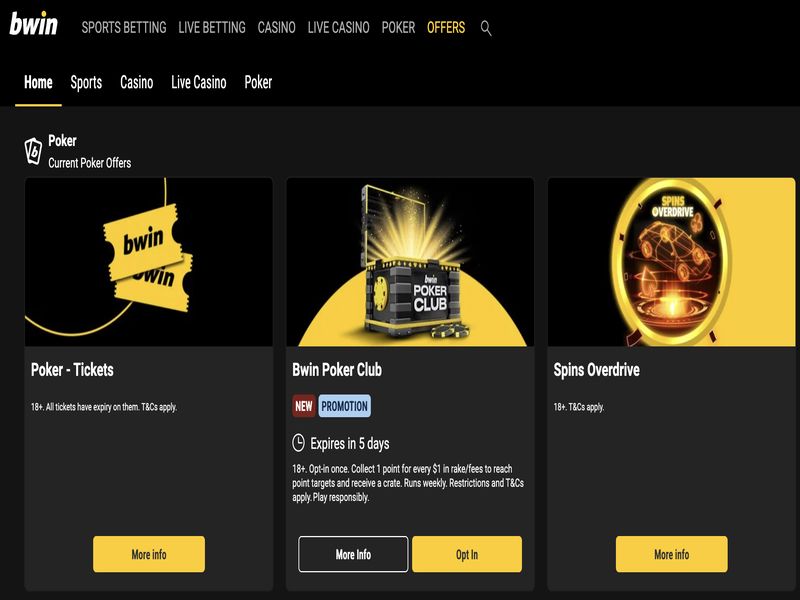Click the bwin logo in the header
The image size is (800, 600).
tap(34, 24)
